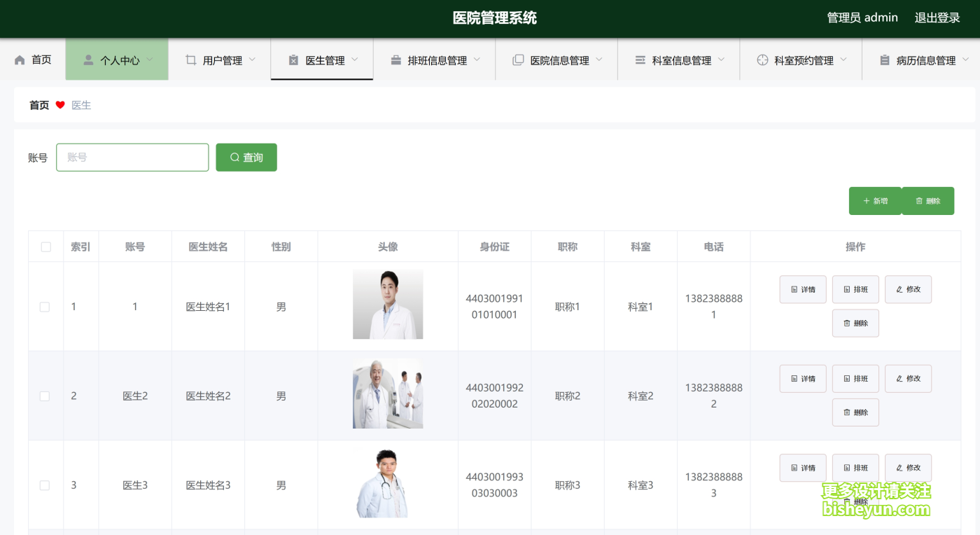Click the 排班 icon in row 2
The height and width of the screenshot is (535, 980).
(x=846, y=379)
